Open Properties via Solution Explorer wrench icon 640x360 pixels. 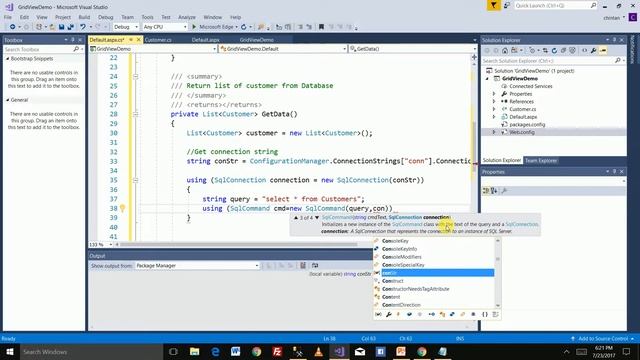point(593,51)
